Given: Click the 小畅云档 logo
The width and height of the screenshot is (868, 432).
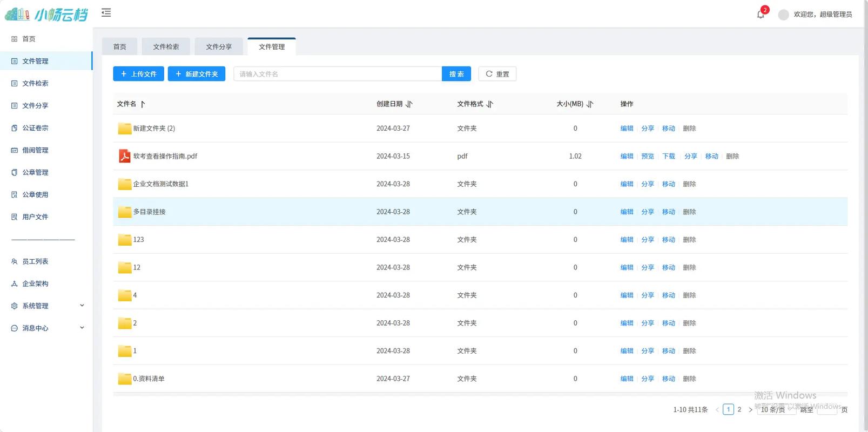Looking at the screenshot, I should (46, 15).
